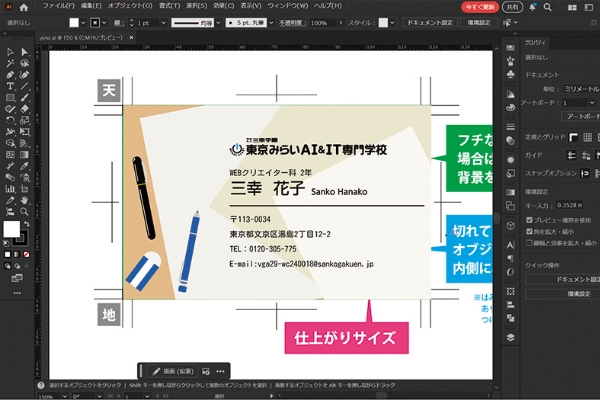Select the Selection arrow tool

10,51
